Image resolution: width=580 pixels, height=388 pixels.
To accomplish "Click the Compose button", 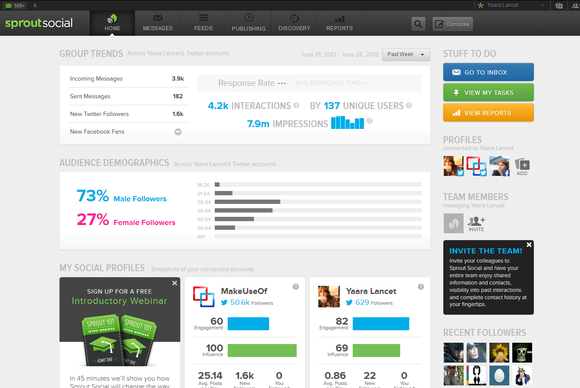I will tap(452, 24).
